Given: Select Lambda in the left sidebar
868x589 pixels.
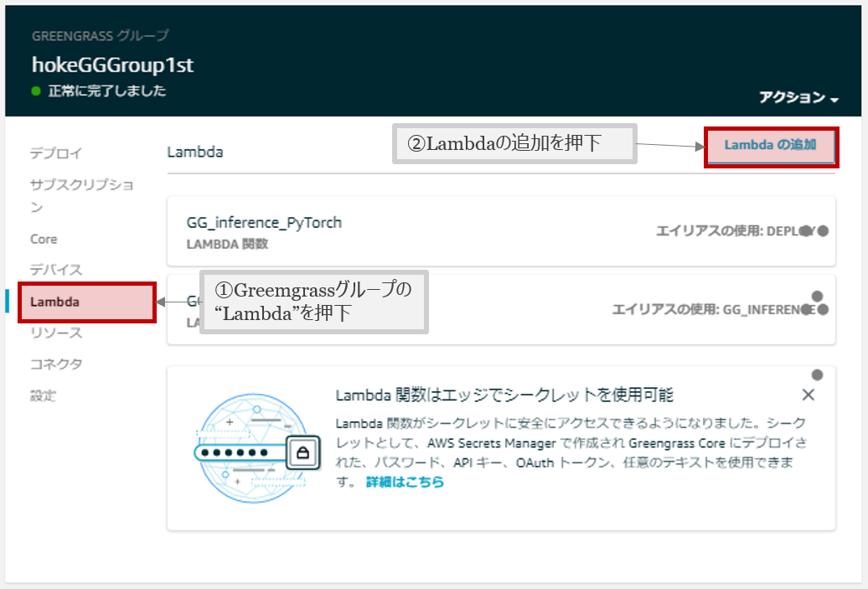Looking at the screenshot, I should click(54, 302).
